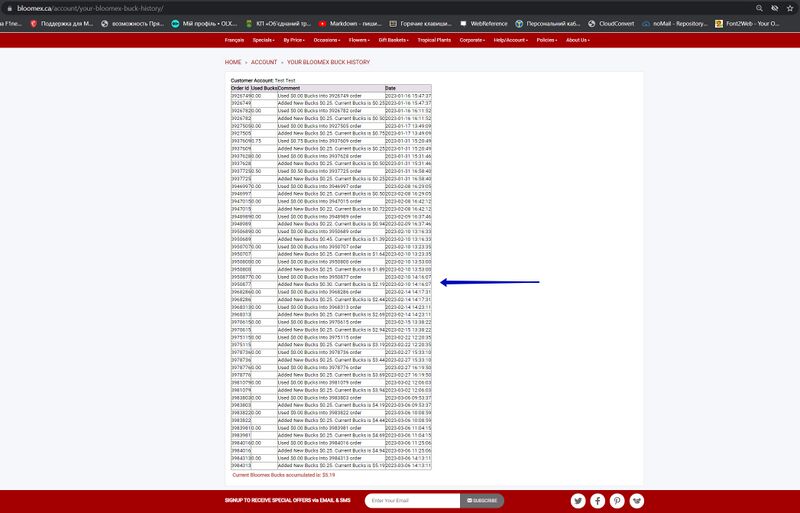Open the noMail Repository bookmark
This screenshot has width=800, height=513.
coord(674,23)
